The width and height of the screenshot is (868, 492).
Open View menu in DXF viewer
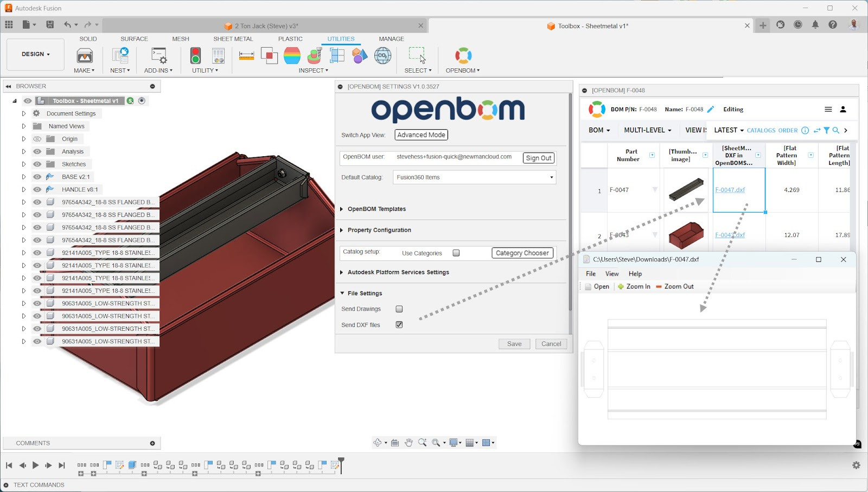pos(612,274)
